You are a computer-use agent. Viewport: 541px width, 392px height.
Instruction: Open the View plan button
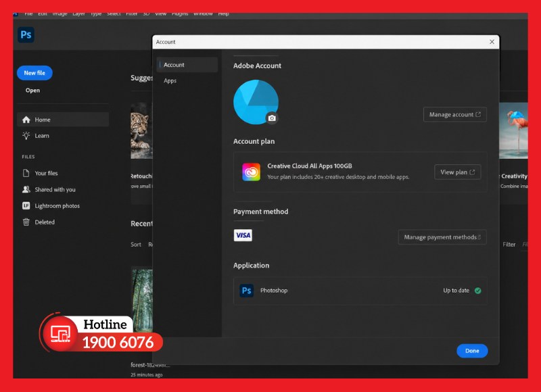(458, 172)
